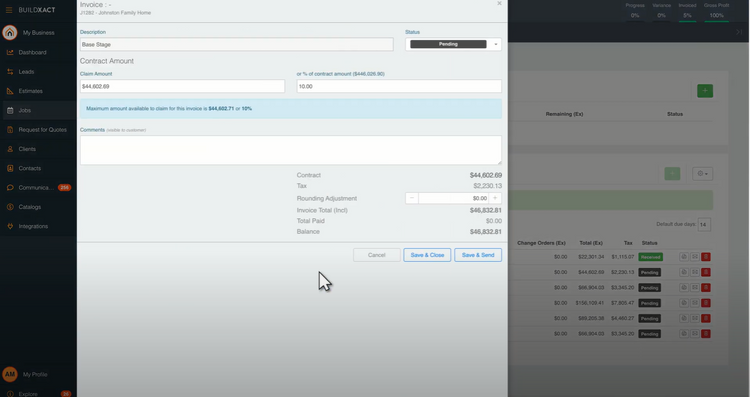Open My Profile avatar AM
Viewport: 750px width, 397px height.
point(10,374)
